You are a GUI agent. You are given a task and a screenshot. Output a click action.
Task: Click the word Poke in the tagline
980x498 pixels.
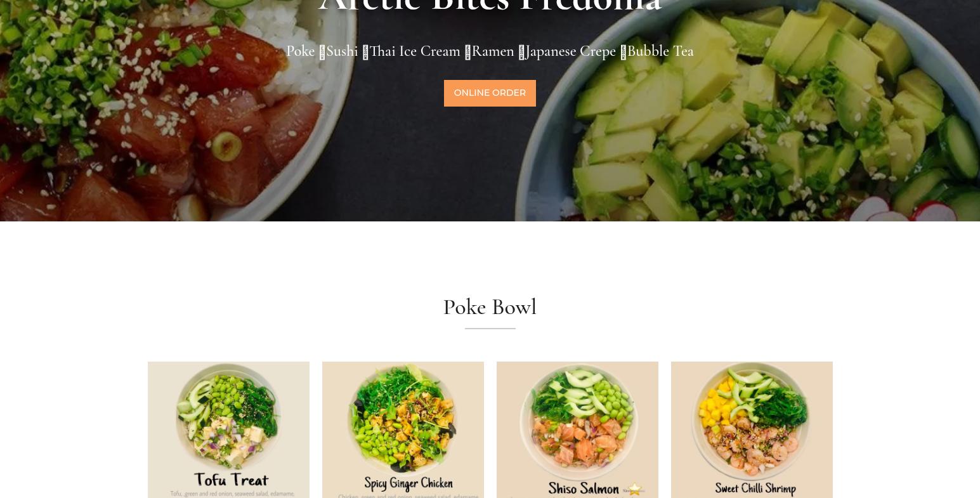coord(300,51)
